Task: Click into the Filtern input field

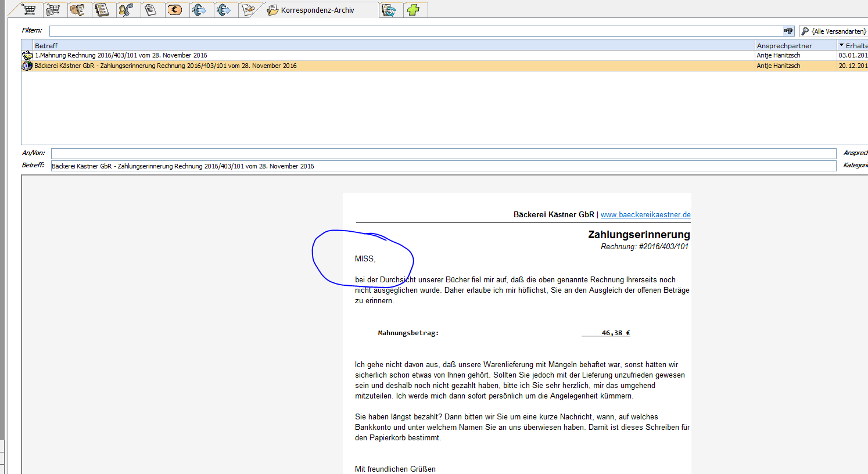Action: coord(407,31)
